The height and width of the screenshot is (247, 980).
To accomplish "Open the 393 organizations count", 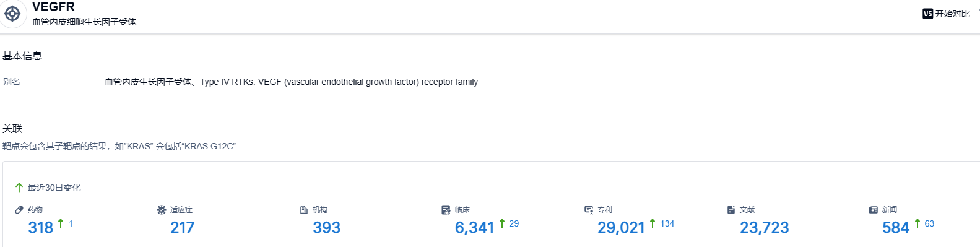I will (327, 228).
